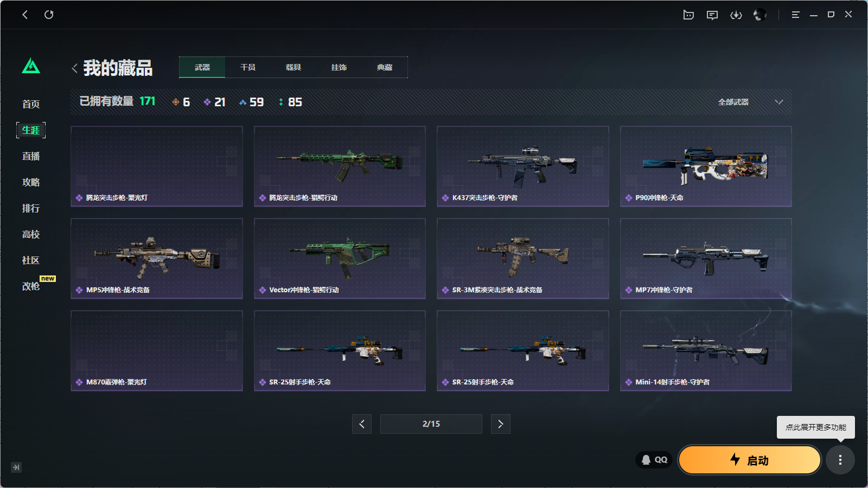This screenshot has height=488, width=868.
Task: Go back with the top-left arrow
Action: pos(25,15)
